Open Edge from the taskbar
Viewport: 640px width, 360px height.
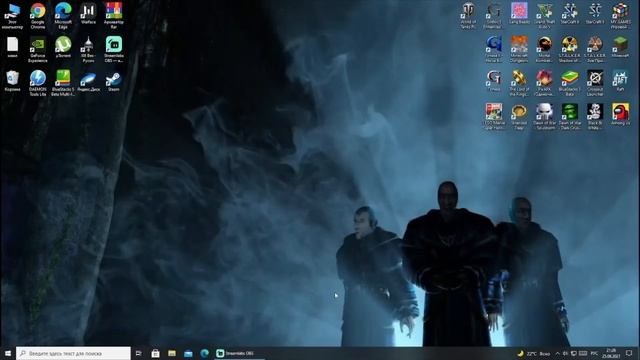point(204,353)
